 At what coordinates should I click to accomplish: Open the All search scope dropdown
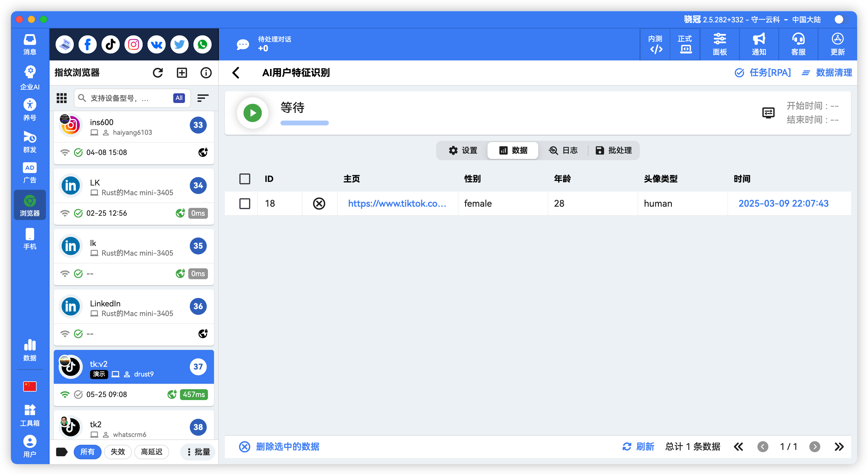click(x=179, y=98)
